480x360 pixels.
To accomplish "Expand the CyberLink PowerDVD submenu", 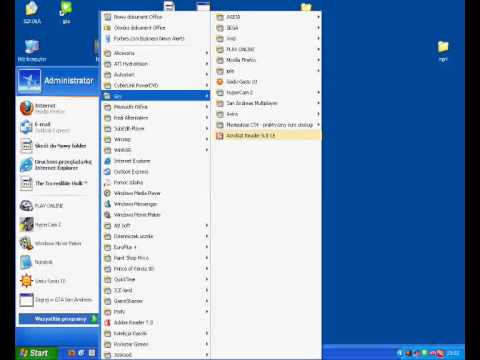I will coord(156,86).
